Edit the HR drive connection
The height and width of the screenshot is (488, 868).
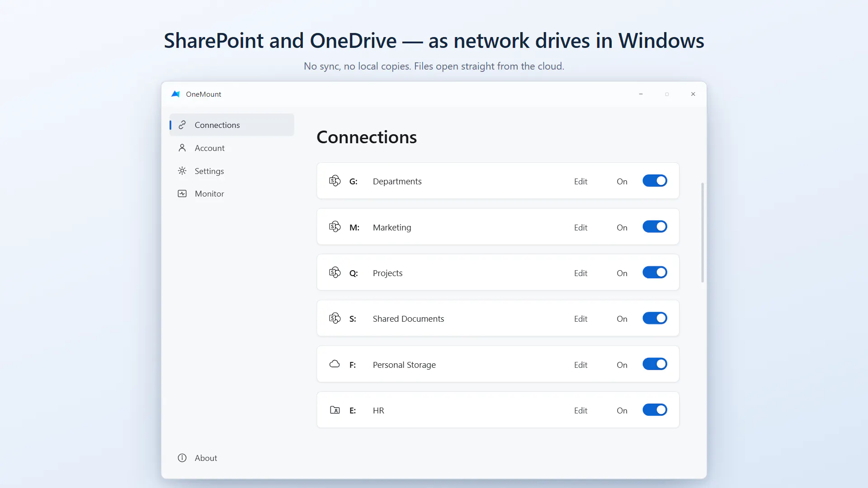[x=580, y=410]
